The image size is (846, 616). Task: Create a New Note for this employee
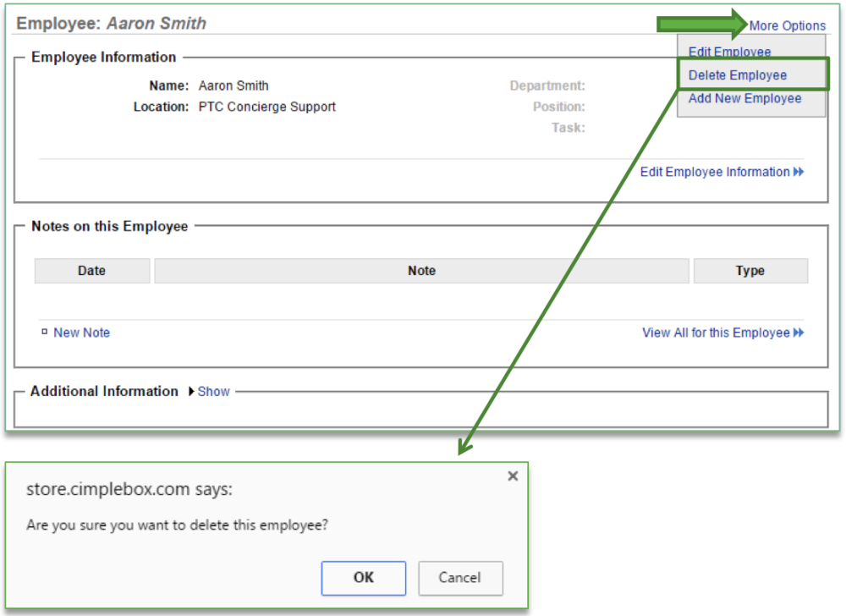(x=81, y=333)
